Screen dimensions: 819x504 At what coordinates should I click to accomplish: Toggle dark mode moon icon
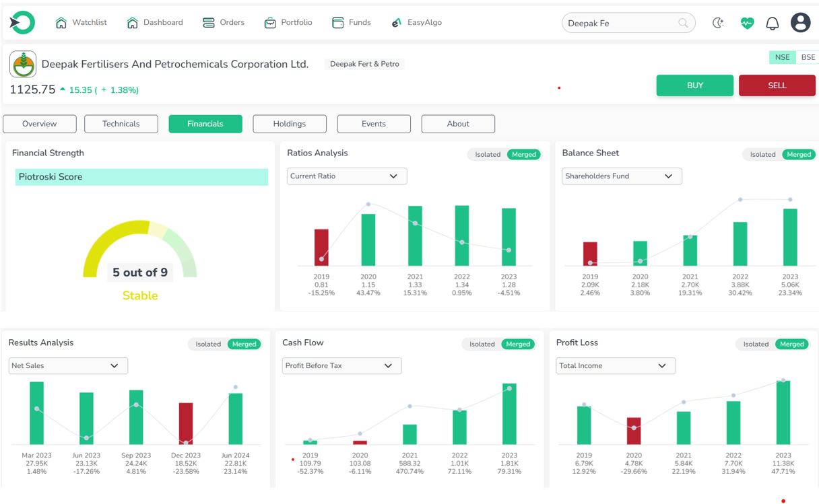pyautogui.click(x=718, y=23)
